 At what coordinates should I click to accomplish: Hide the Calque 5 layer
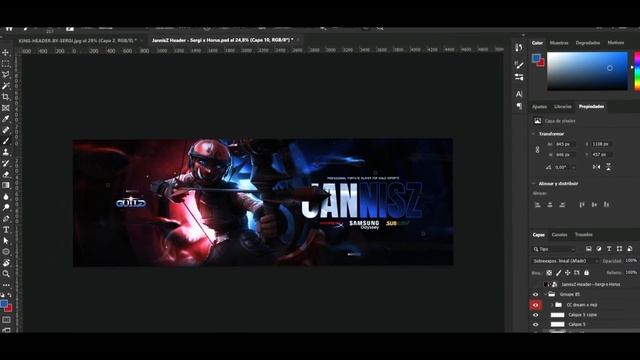[536, 325]
